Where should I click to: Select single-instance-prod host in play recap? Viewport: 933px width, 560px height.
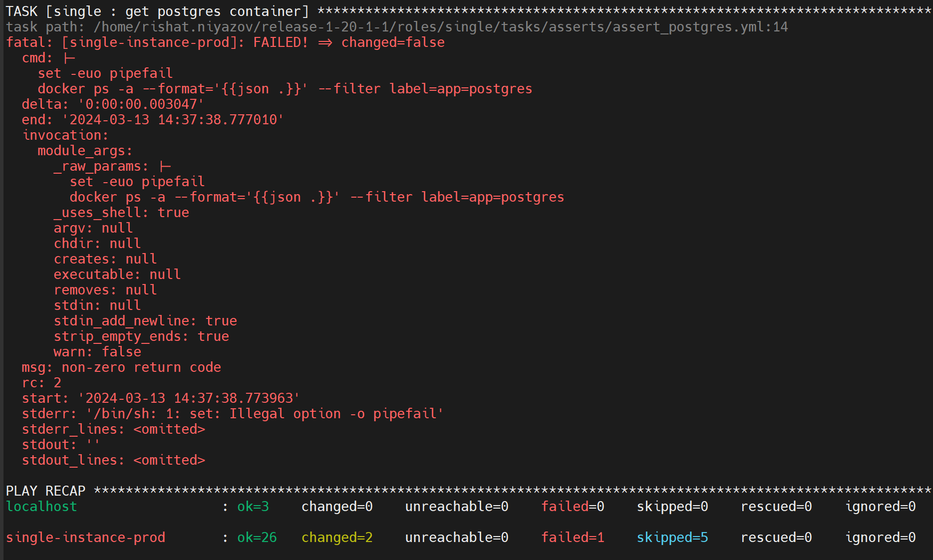pos(85,537)
